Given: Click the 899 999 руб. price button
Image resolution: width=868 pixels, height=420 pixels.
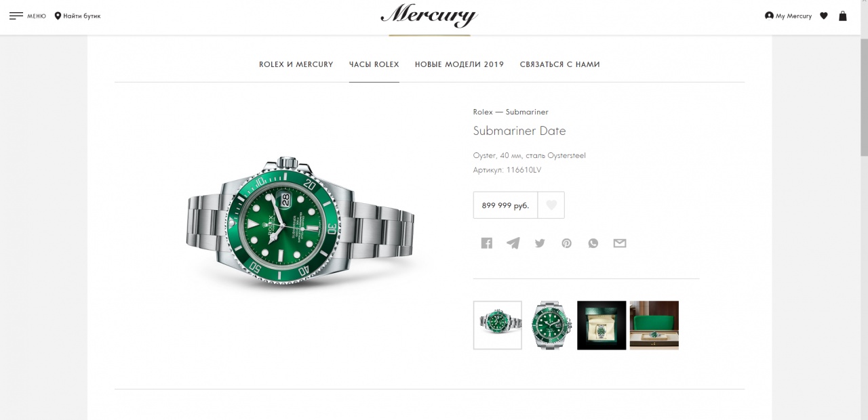Looking at the screenshot, I should [505, 205].
